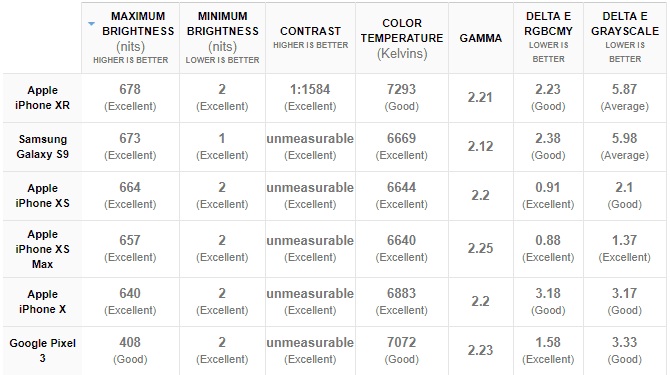Open the Apple iPhone XR row label
This screenshot has width=670, height=375.
point(42,98)
